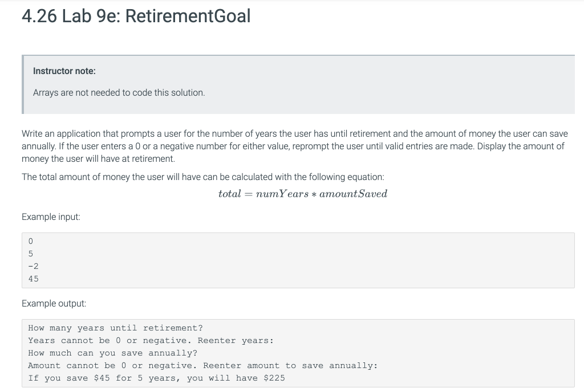Click "numYears" in the equation
The width and height of the screenshot is (584, 392).
pos(280,194)
